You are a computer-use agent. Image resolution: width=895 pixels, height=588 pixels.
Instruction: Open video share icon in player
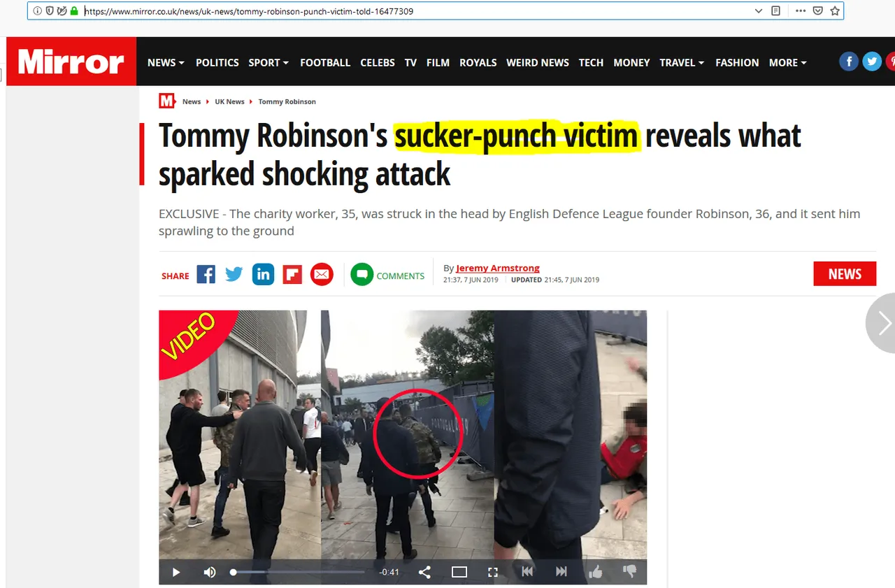pos(424,572)
